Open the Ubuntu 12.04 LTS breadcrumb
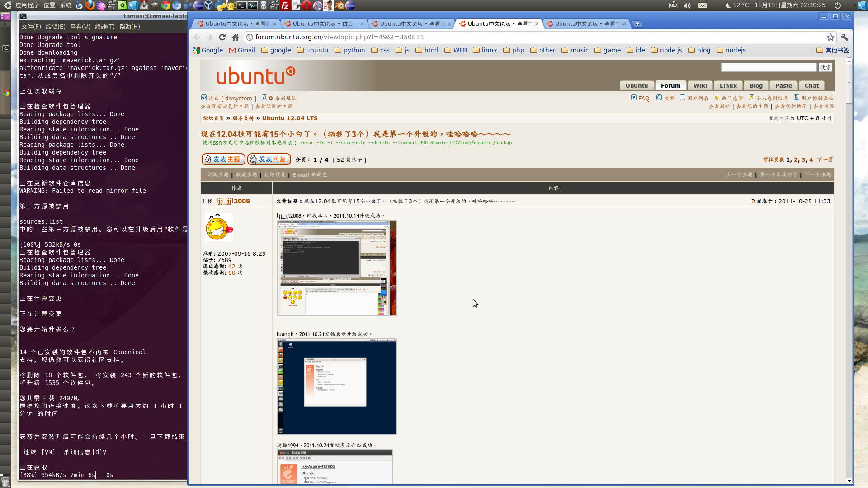868x488 pixels. [x=290, y=118]
